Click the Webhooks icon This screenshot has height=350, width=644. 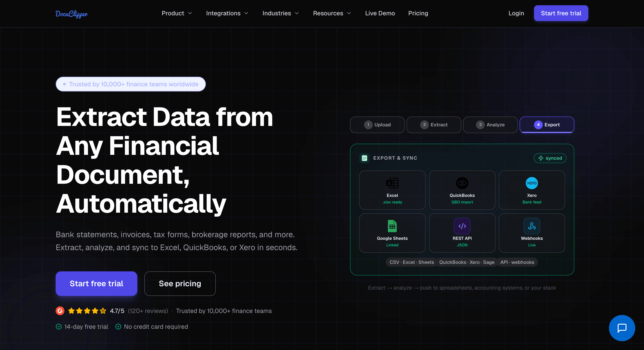(x=532, y=226)
